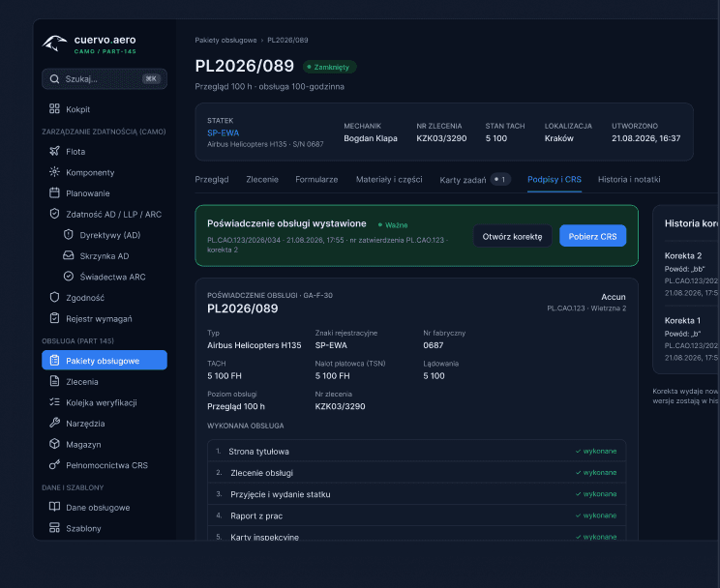Open Zlecenia in the sidebar
720x588 pixels.
[105, 381]
